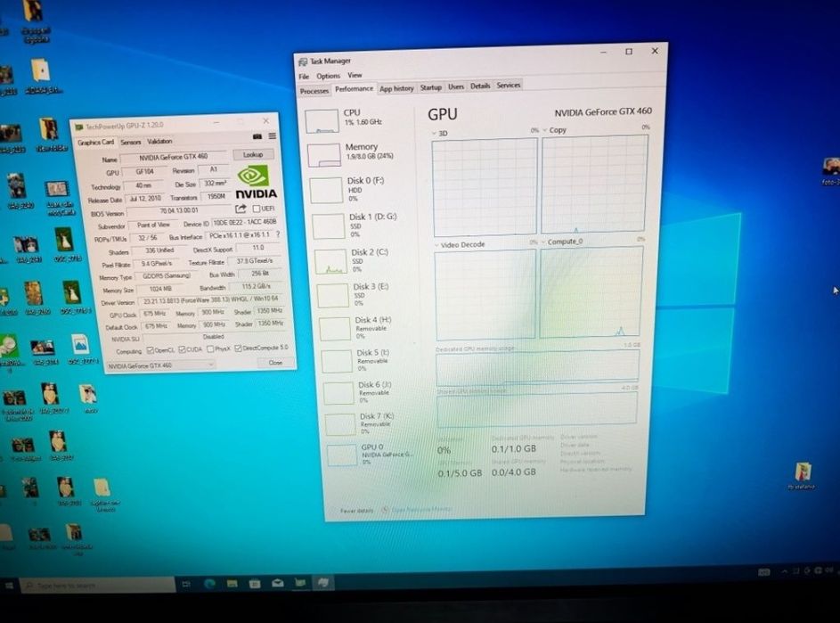Image resolution: width=840 pixels, height=623 pixels.
Task: Click the Task Manager title bar icon
Action: 303,61
